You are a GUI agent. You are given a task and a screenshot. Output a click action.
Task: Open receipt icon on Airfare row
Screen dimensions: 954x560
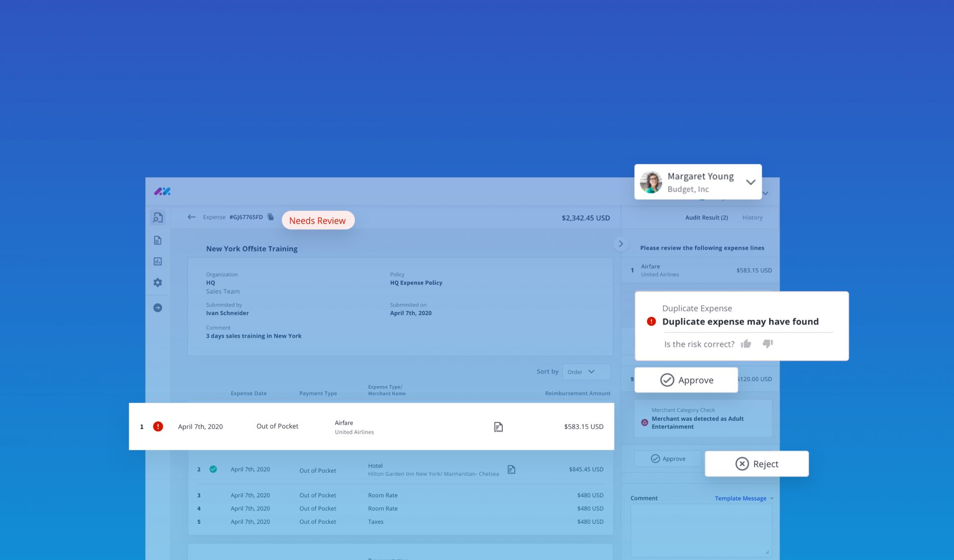click(498, 427)
